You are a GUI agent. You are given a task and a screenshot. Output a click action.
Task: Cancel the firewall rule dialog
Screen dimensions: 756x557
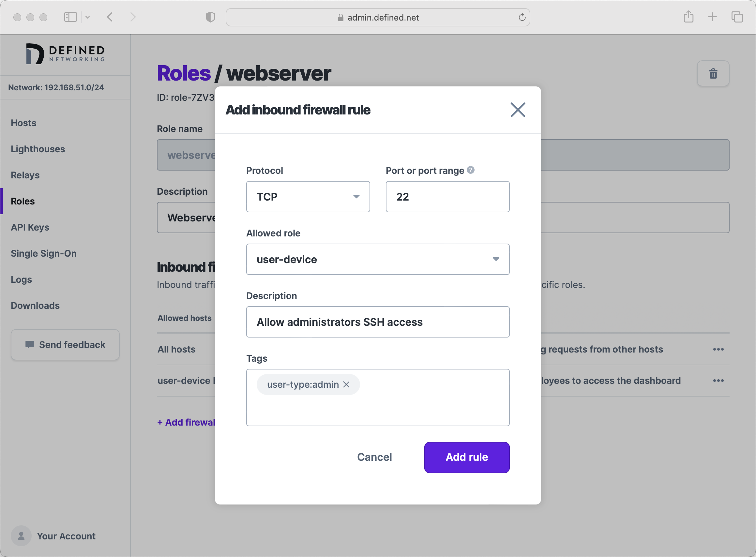[374, 457]
